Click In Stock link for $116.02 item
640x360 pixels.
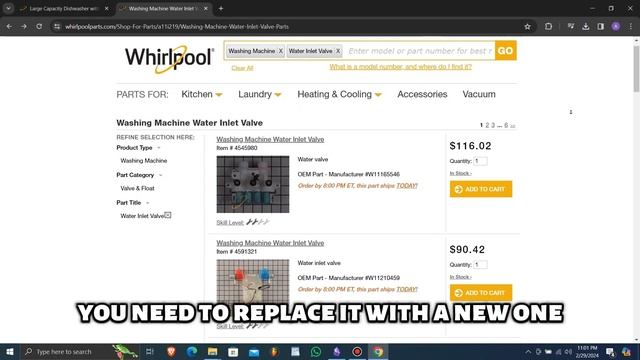[x=460, y=173]
